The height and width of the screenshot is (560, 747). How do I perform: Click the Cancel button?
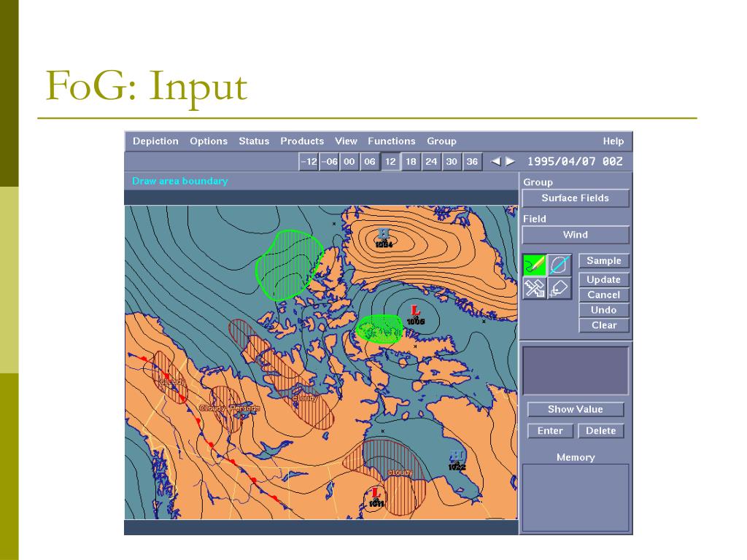pyautogui.click(x=603, y=295)
